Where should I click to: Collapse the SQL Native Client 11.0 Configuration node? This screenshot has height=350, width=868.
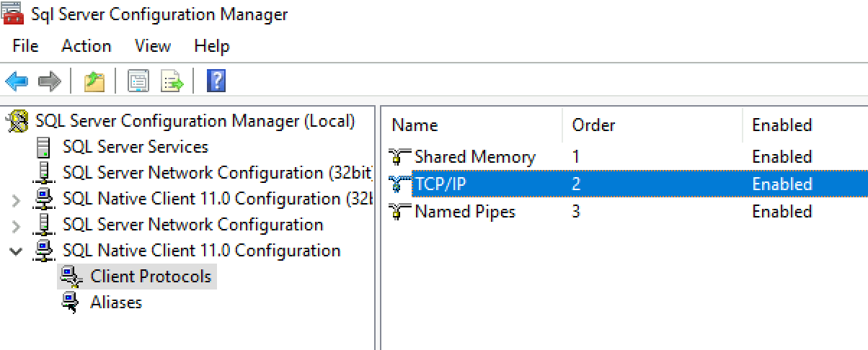[17, 251]
